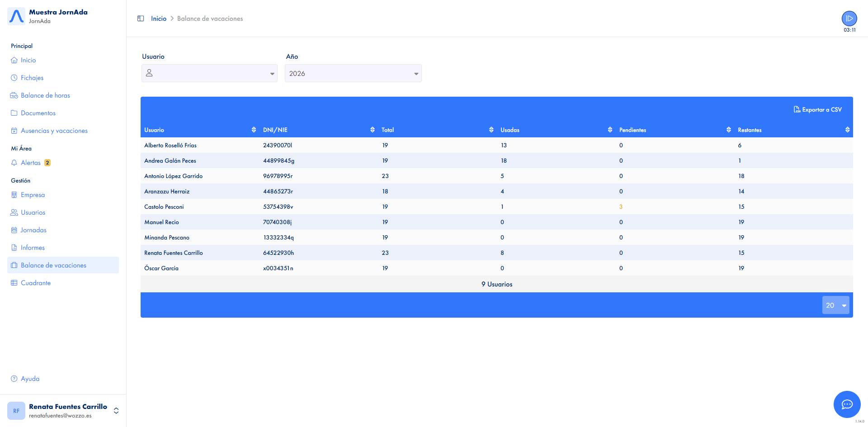Sort table by Total column arrows
Image resolution: width=868 pixels, height=427 pixels.
click(491, 130)
